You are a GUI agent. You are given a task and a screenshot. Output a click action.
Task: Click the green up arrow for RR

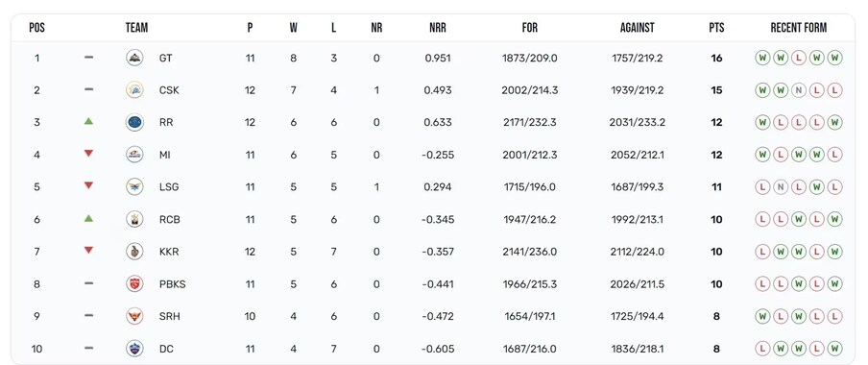[88, 121]
